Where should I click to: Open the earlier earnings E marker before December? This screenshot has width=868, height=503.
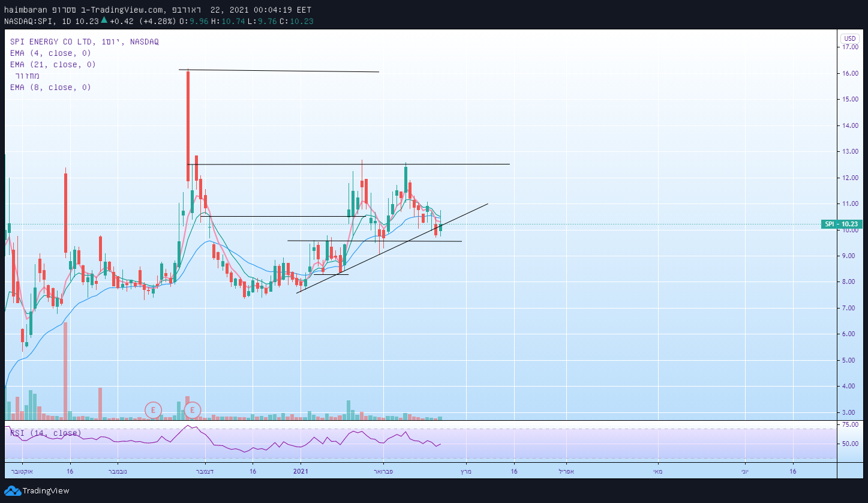click(154, 411)
